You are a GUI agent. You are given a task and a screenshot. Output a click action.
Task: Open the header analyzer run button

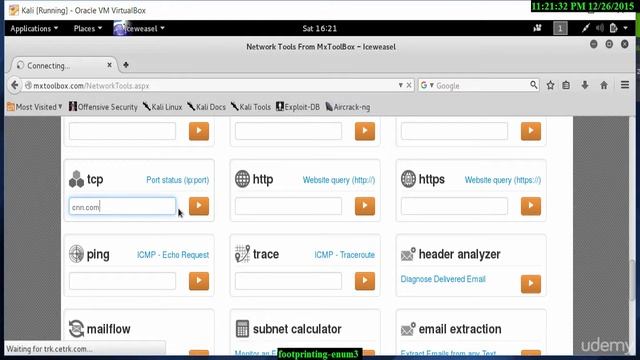[531, 284]
